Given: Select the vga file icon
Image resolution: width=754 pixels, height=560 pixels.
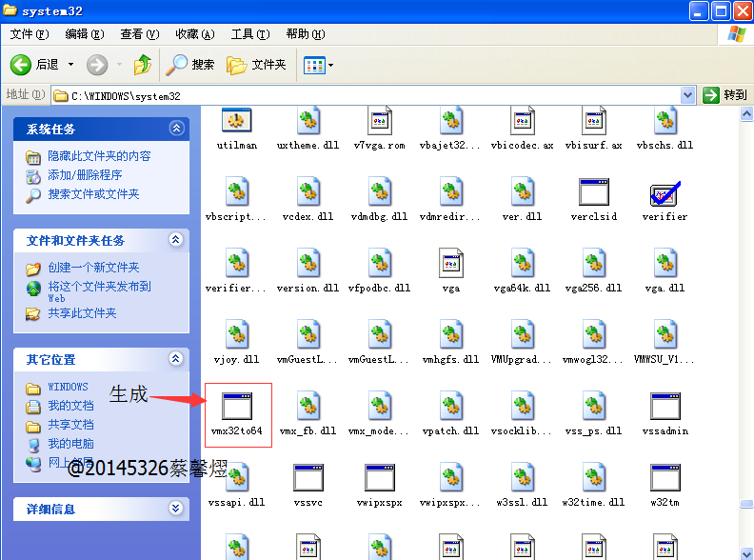Looking at the screenshot, I should click(x=450, y=264).
